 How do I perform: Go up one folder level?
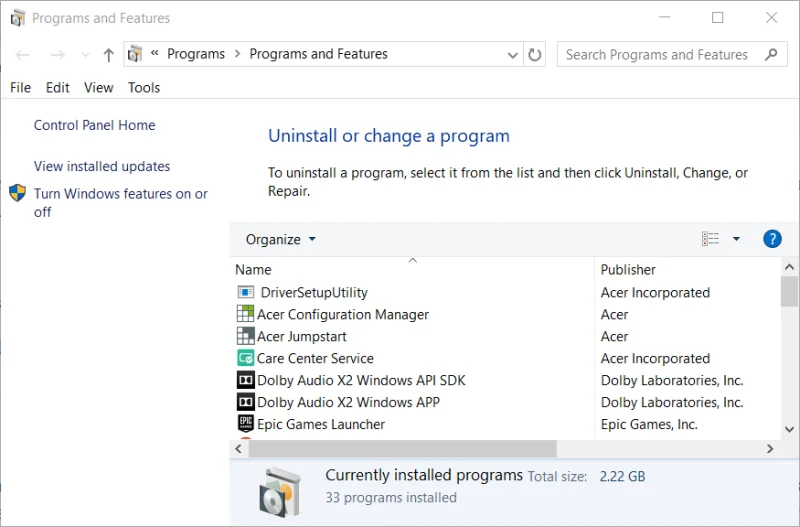coord(108,55)
